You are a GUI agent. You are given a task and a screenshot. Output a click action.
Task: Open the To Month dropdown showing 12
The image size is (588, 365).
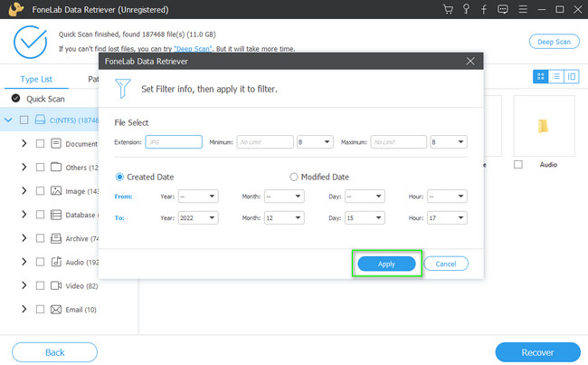click(x=284, y=217)
